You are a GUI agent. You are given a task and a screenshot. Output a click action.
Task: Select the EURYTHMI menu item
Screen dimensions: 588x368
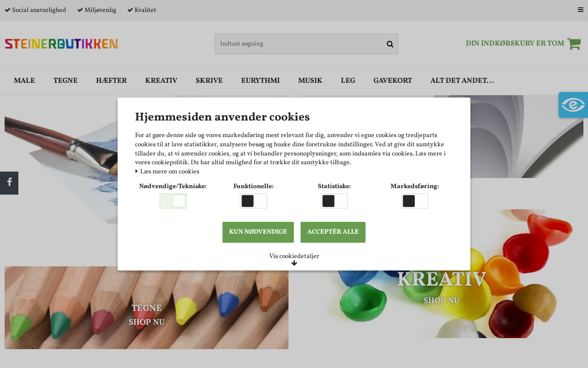click(260, 81)
